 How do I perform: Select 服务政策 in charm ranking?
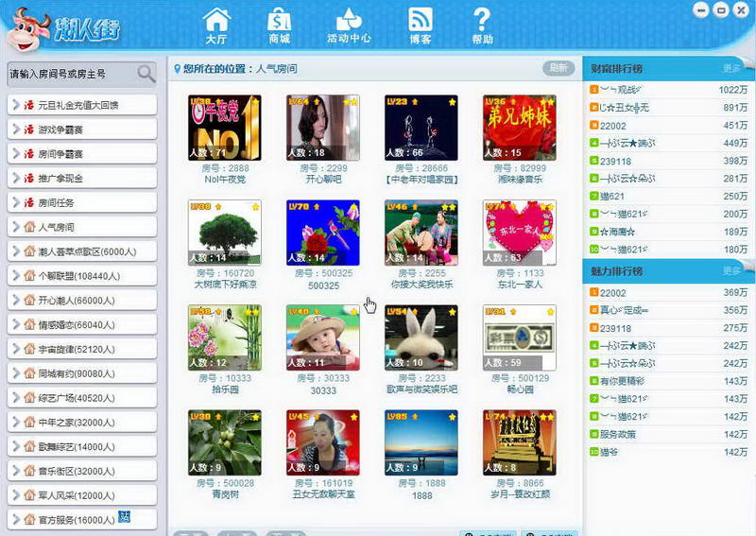point(668,434)
